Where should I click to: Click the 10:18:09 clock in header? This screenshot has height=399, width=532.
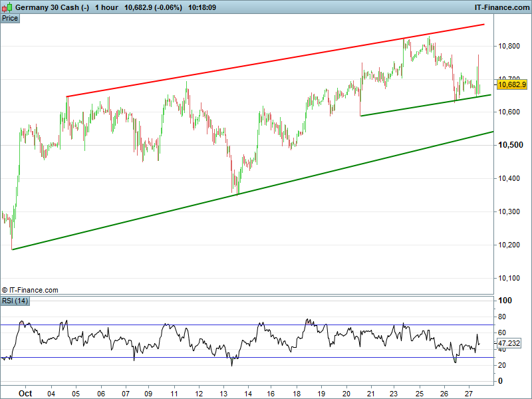coord(202,7)
